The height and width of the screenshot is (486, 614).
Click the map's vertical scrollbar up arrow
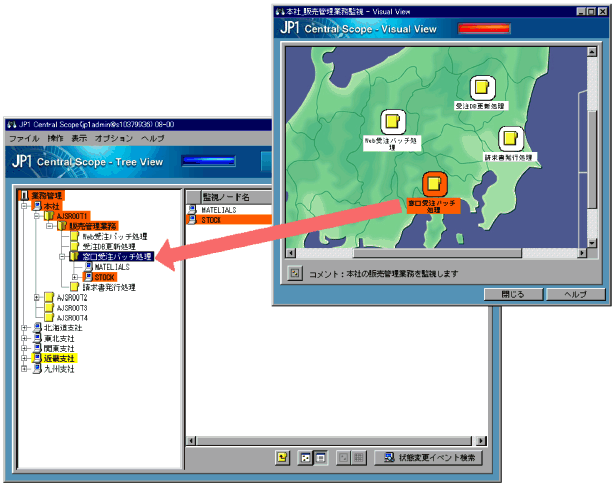[592, 51]
